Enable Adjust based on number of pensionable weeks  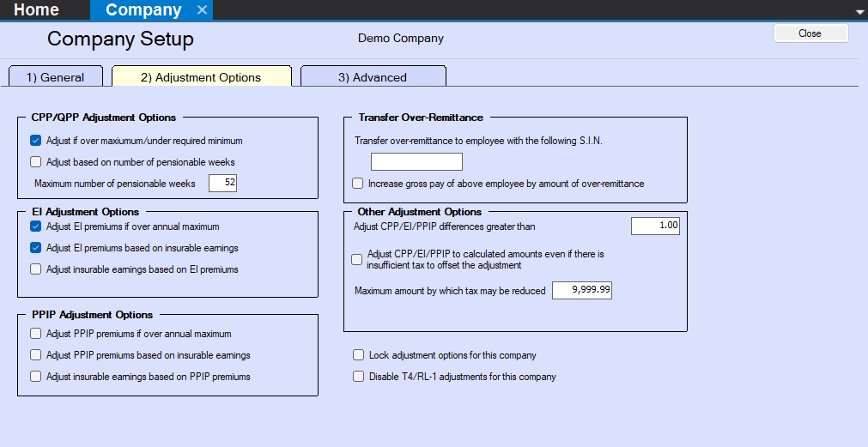(x=36, y=162)
